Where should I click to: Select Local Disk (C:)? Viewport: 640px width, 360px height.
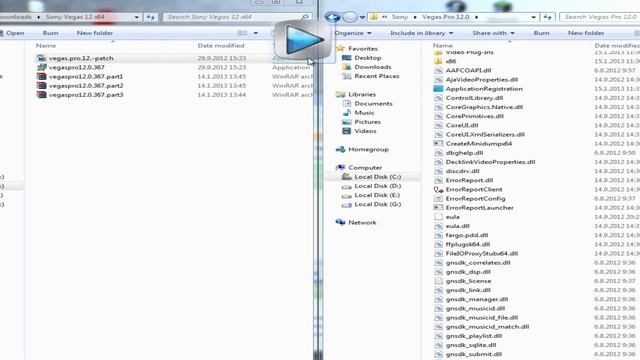[x=378, y=177]
